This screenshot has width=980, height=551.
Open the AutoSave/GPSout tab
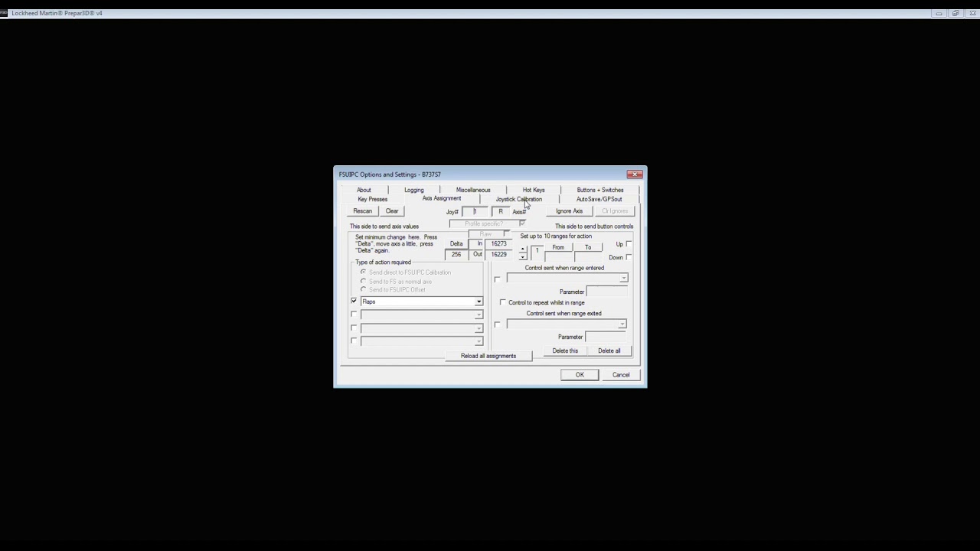599,199
